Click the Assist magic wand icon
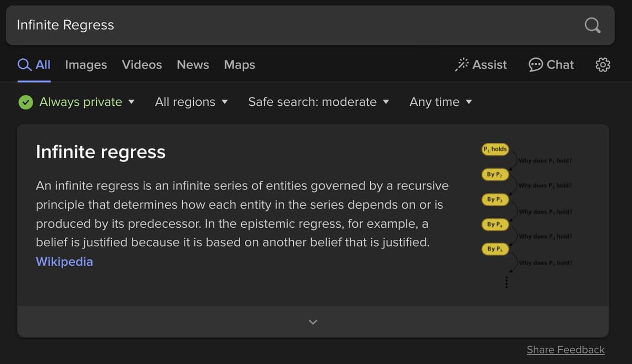 click(x=462, y=65)
